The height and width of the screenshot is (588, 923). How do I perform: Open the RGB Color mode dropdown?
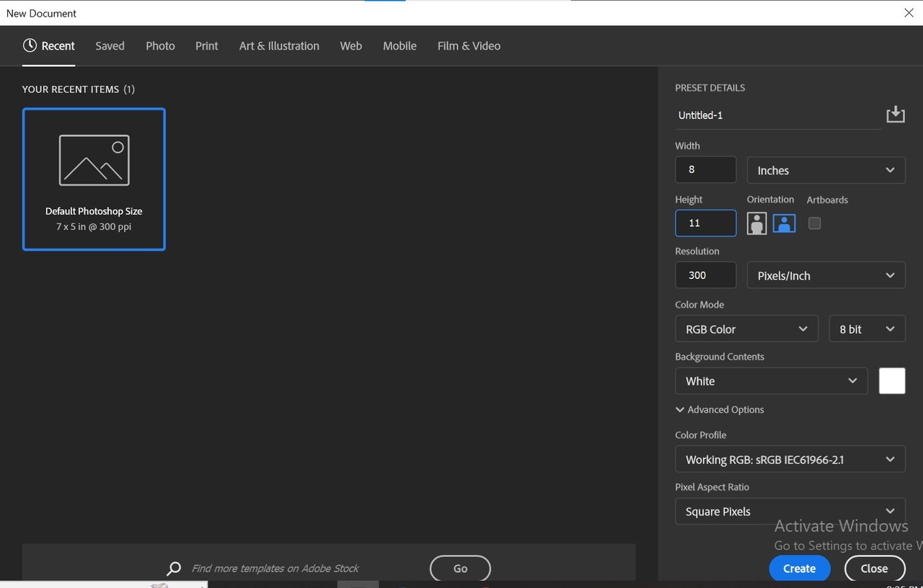746,329
